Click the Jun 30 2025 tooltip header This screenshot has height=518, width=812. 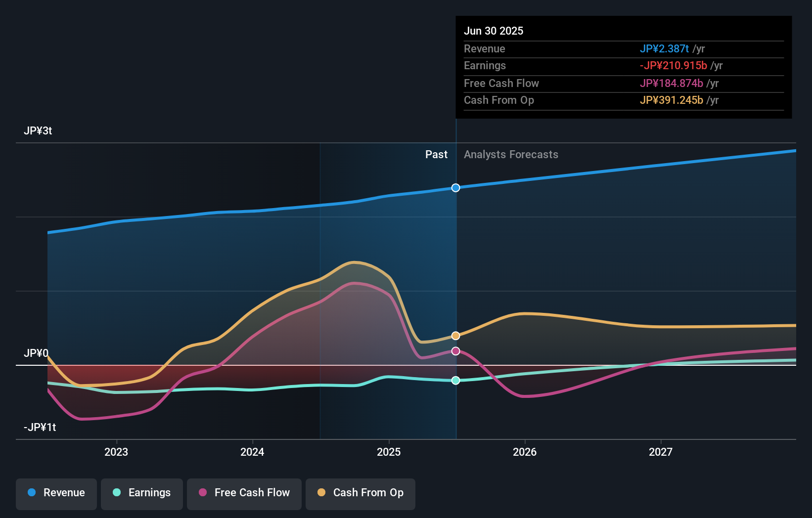(494, 31)
